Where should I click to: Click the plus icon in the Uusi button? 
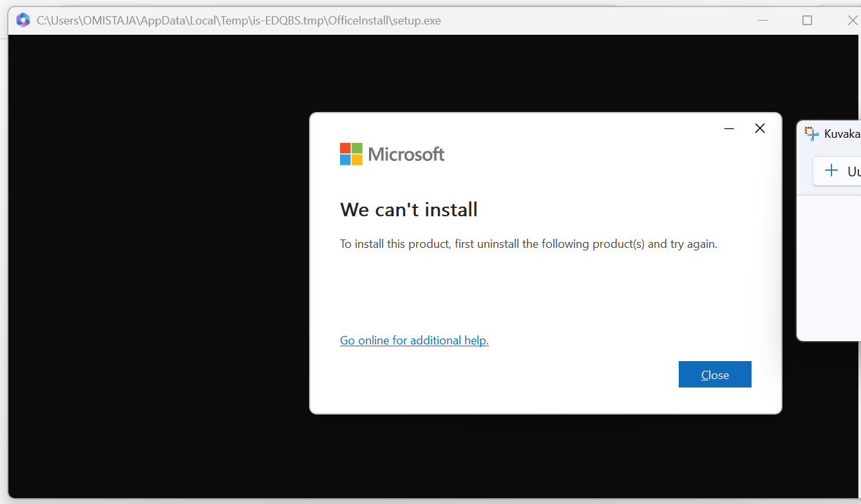pos(831,171)
